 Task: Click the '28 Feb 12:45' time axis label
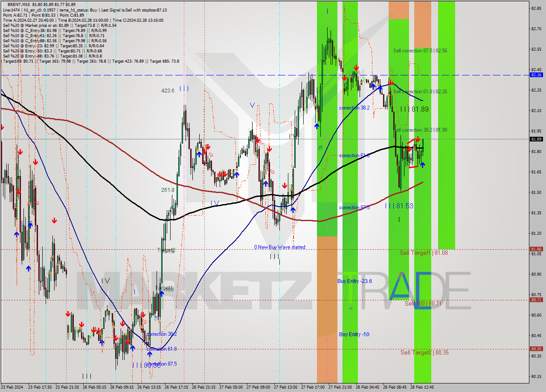pos(422,387)
